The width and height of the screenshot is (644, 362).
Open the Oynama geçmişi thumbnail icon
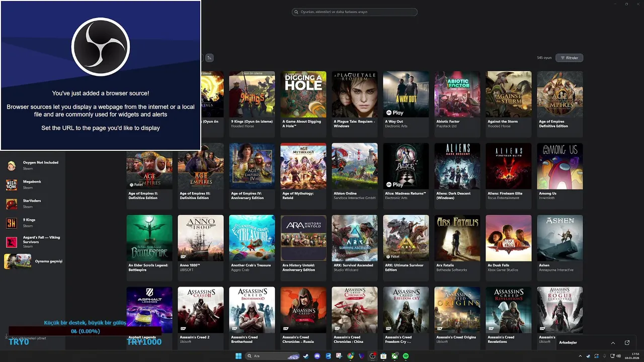[x=18, y=261]
